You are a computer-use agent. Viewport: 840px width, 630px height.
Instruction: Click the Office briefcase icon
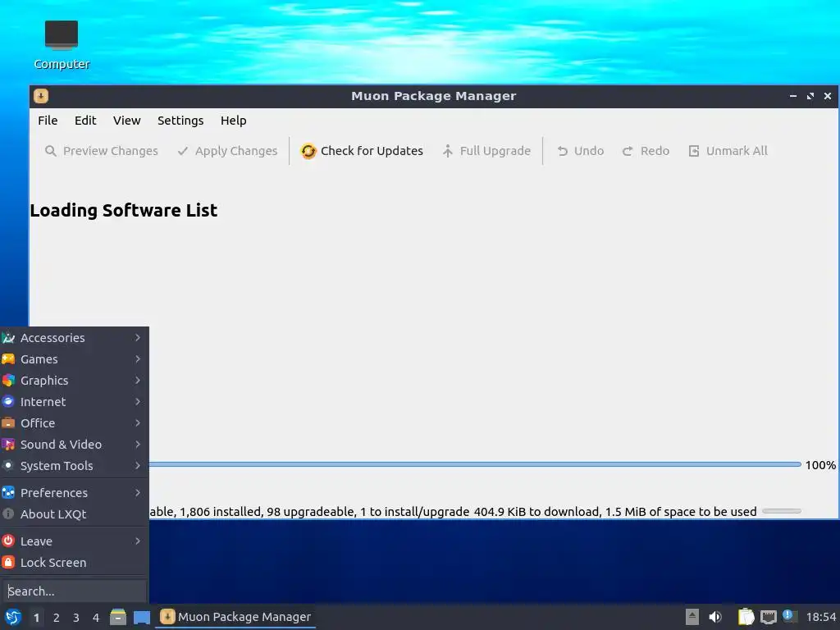coord(8,423)
